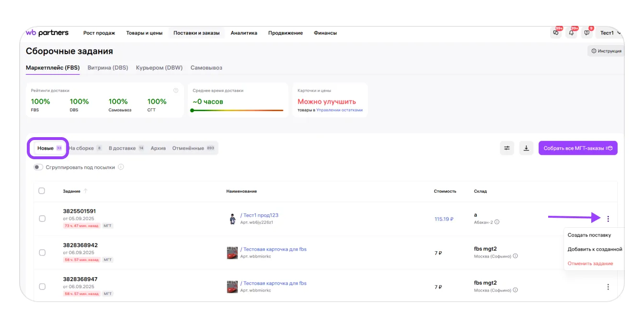644x328 pixels.
Task: Click Собрать все МГТ-заказы button
Action: 577,148
